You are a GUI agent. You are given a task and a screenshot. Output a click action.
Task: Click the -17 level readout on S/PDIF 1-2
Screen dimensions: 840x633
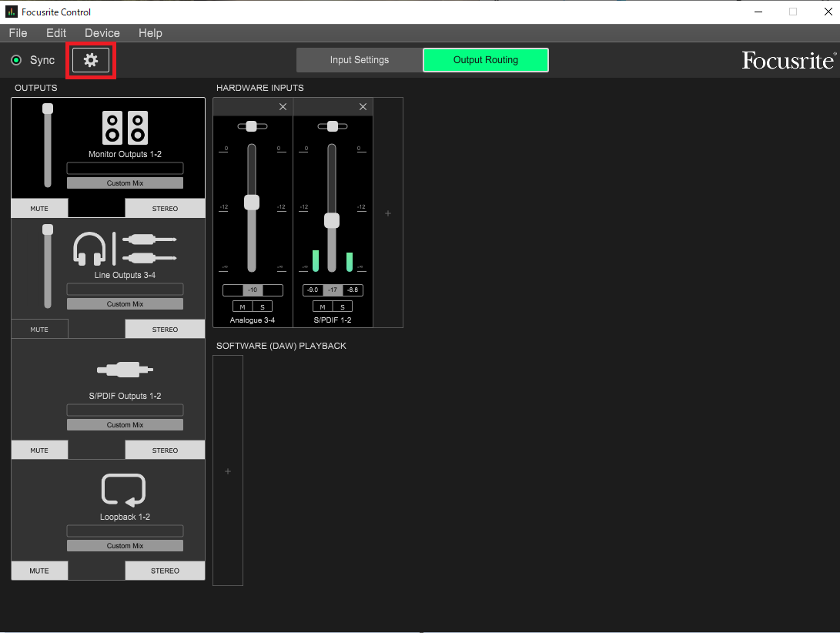[x=333, y=290]
